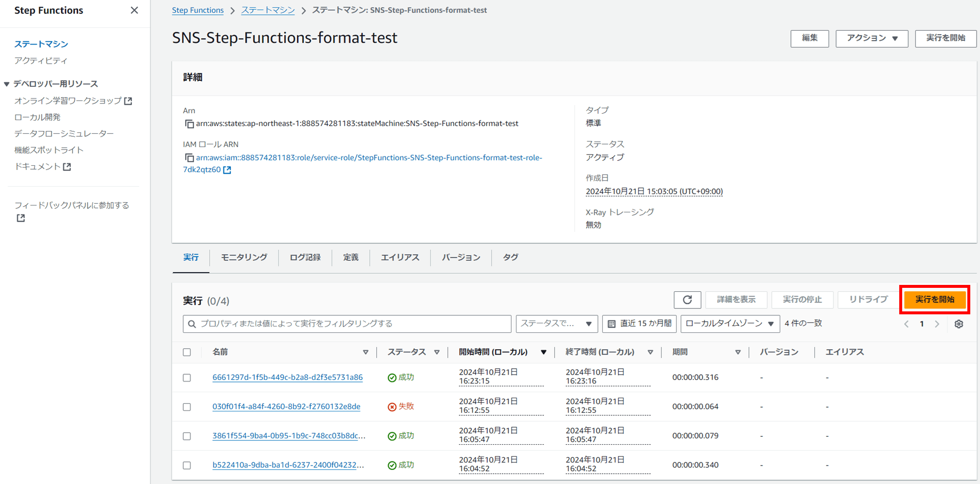Click the 実行の停止 button
The image size is (980, 484).
pyautogui.click(x=802, y=300)
